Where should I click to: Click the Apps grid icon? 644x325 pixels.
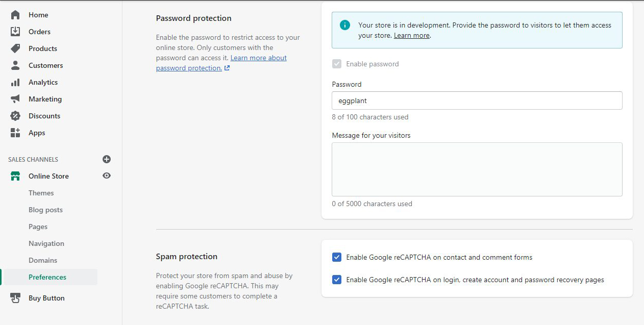pos(15,133)
